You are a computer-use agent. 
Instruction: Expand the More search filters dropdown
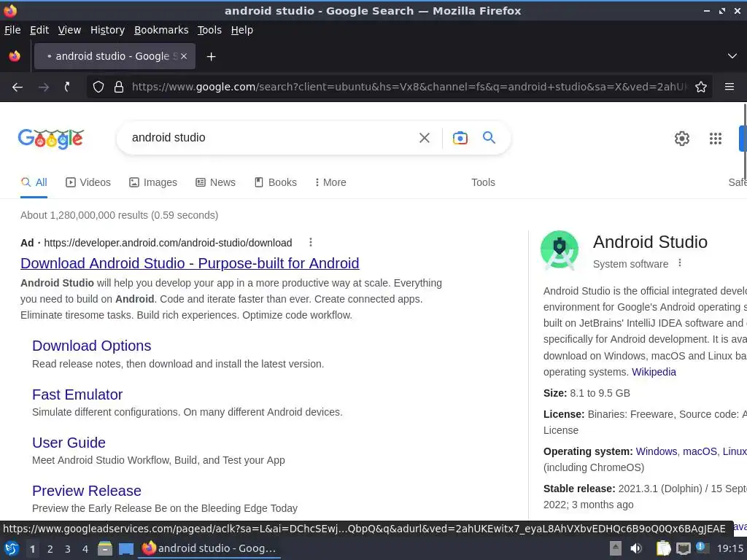click(330, 182)
